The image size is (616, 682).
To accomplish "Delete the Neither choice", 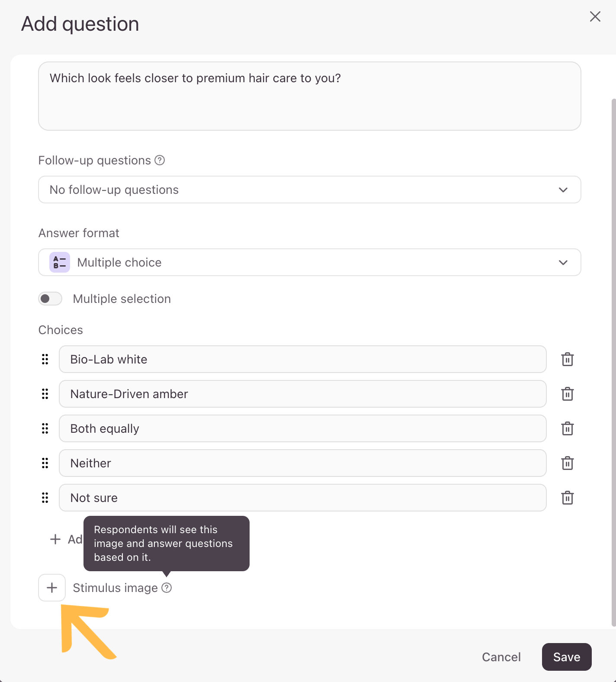I will pos(567,463).
